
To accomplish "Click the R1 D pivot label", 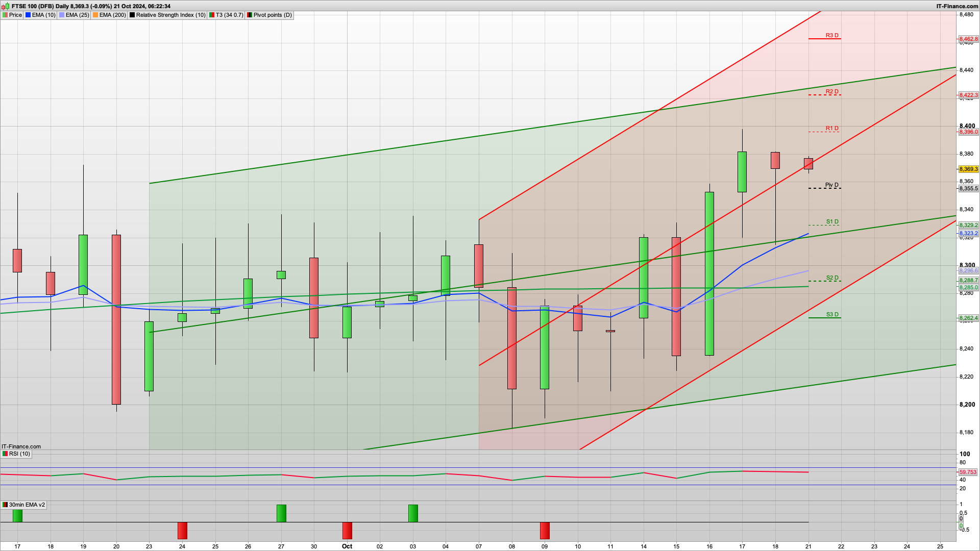I will coord(832,129).
